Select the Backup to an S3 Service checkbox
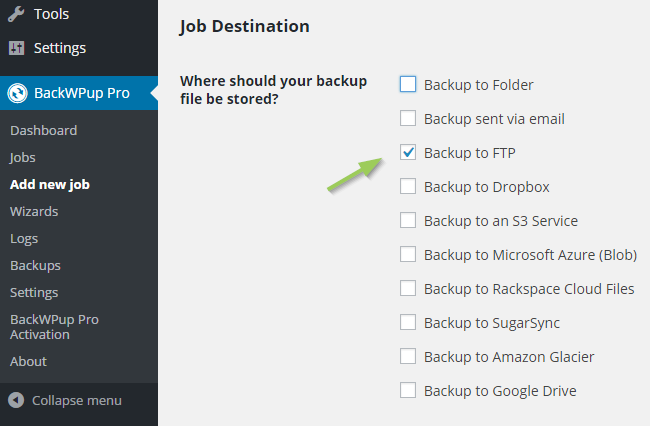Image resolution: width=650 pixels, height=426 pixels. tap(408, 220)
